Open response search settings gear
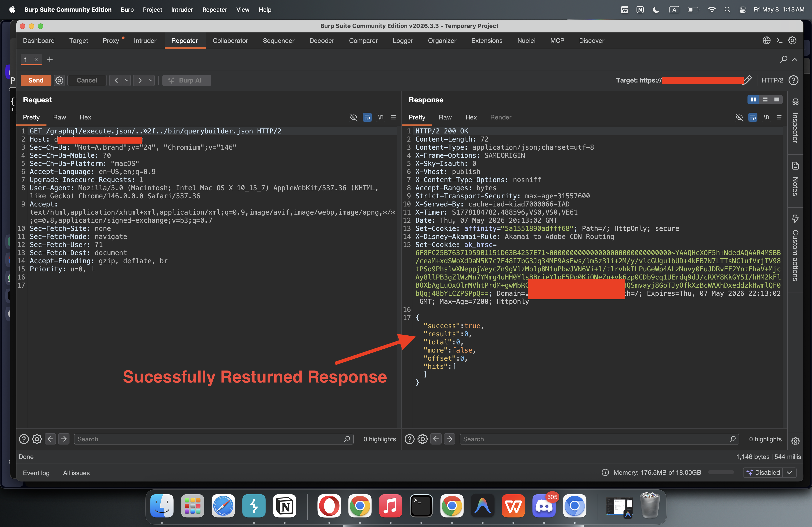The height and width of the screenshot is (527, 812). 423,439
